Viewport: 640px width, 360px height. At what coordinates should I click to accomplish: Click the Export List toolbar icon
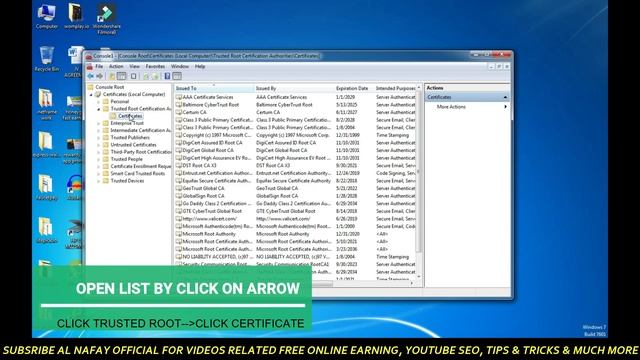click(155, 76)
